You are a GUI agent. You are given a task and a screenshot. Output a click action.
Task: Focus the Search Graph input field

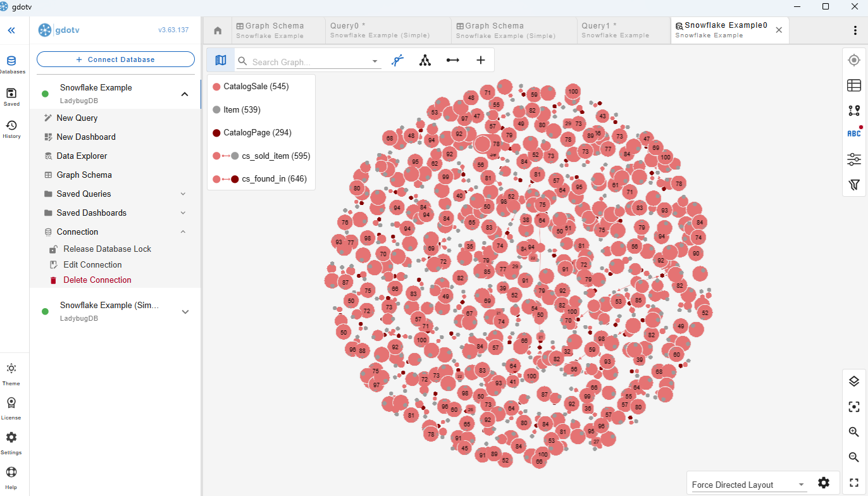pyautogui.click(x=310, y=62)
